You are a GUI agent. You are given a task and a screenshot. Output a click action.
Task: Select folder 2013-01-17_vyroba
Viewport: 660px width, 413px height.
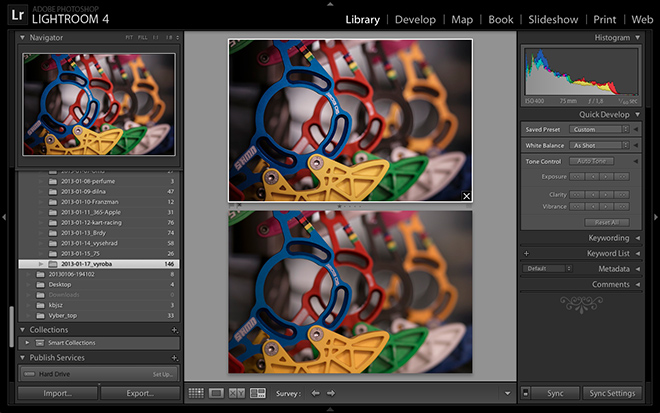coord(99,264)
